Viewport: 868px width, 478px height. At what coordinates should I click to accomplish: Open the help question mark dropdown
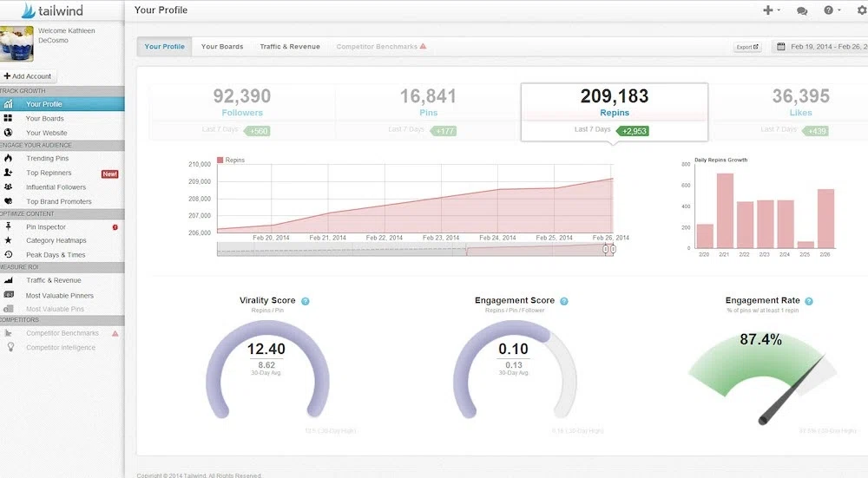[831, 10]
